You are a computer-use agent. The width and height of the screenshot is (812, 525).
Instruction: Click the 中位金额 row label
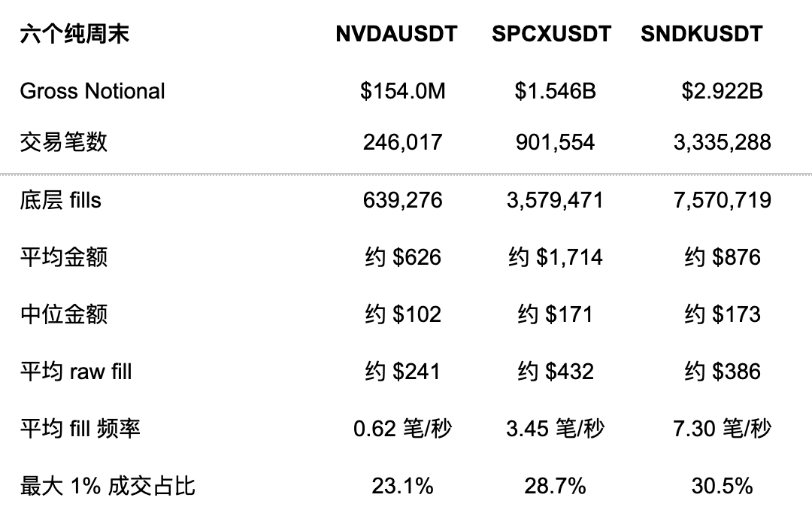[64, 314]
